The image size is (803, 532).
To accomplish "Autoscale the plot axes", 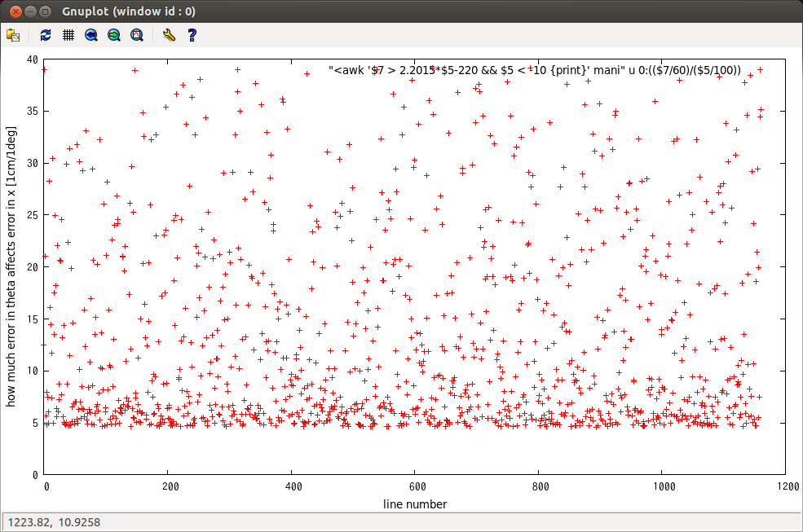I will (137, 35).
